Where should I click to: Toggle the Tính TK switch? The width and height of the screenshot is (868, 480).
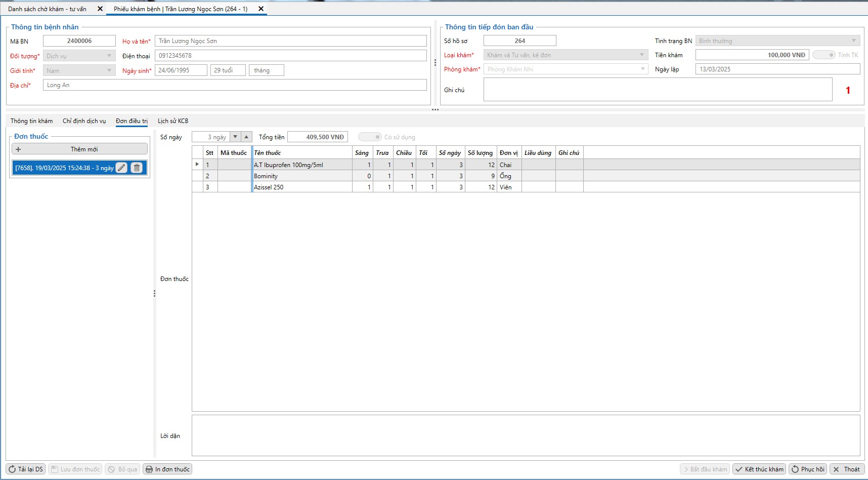824,55
